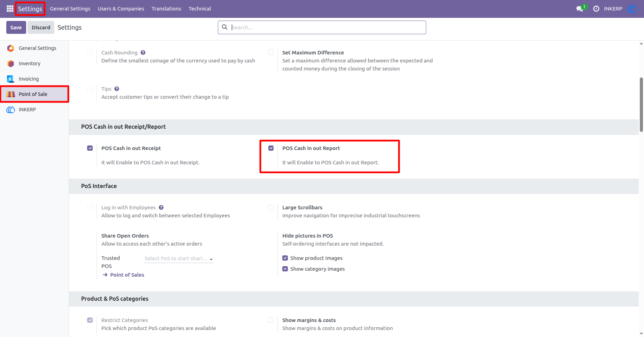This screenshot has height=337, width=644.
Task: Enable Set Maximum Difference checkbox
Action: (x=271, y=52)
